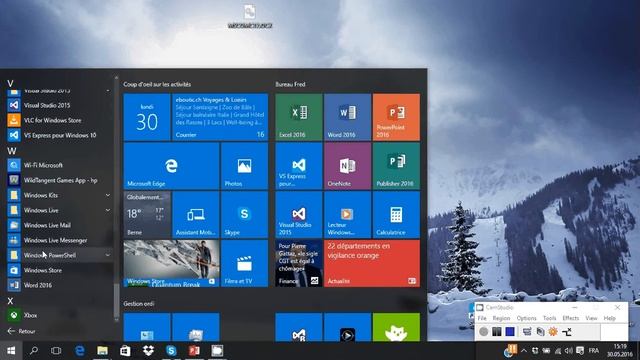The height and width of the screenshot is (360, 640).
Task: Click CamStudio blue stop button
Action: [x=510, y=331]
